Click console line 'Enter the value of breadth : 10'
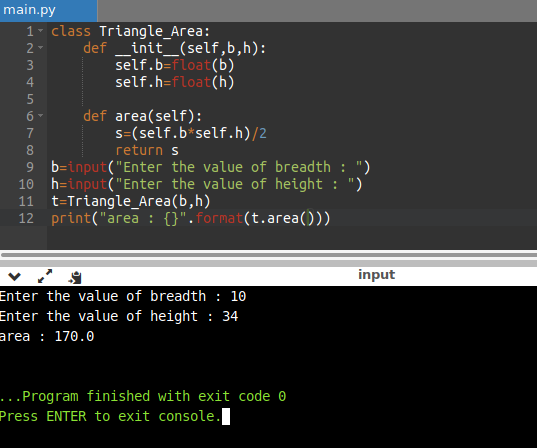This screenshot has width=537, height=448. tap(123, 296)
